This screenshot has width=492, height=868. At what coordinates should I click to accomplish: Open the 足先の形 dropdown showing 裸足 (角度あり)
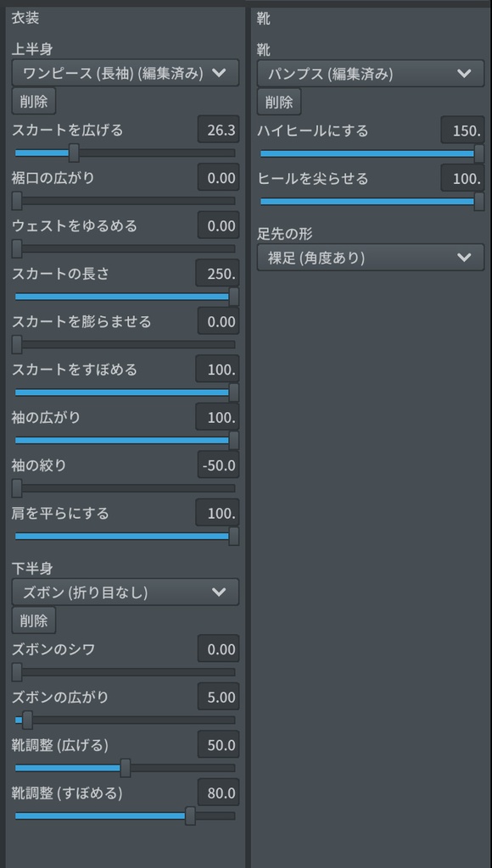coord(370,257)
